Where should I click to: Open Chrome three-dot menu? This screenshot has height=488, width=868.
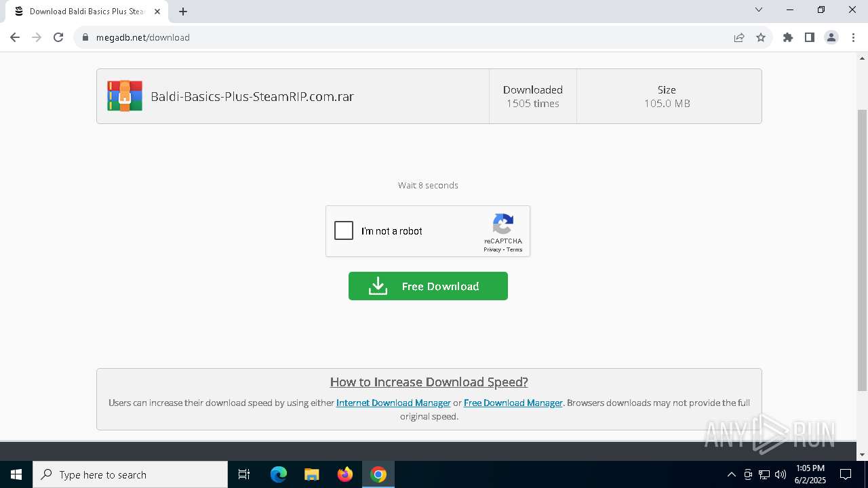pyautogui.click(x=853, y=37)
